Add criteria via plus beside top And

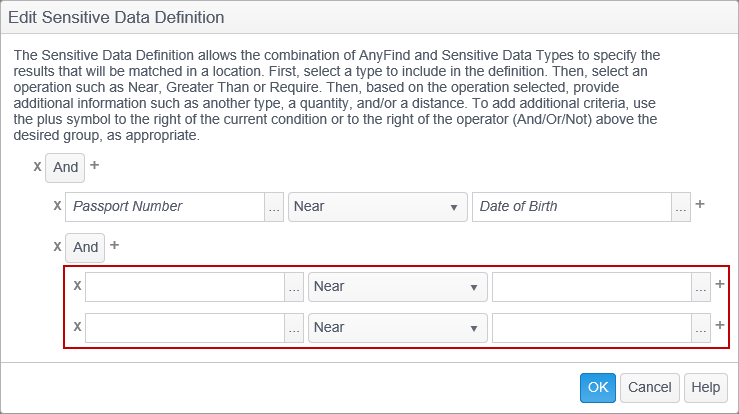tap(95, 165)
